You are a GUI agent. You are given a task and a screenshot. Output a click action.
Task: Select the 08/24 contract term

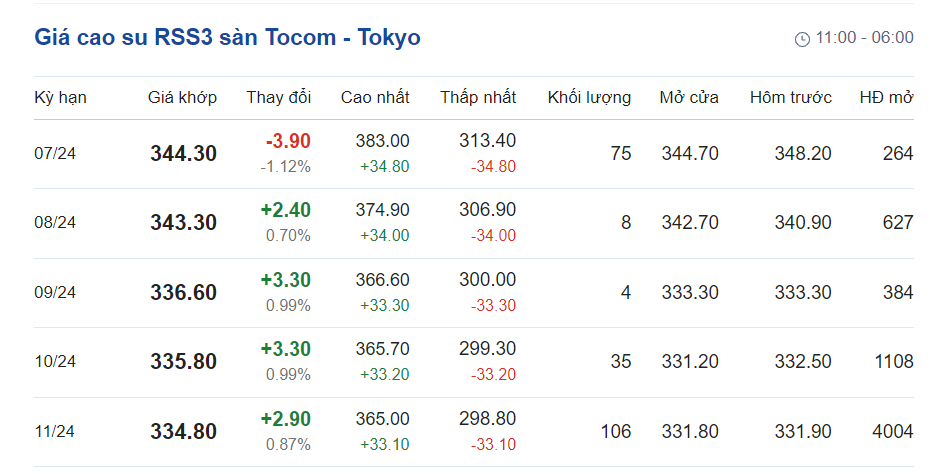[x=55, y=222]
